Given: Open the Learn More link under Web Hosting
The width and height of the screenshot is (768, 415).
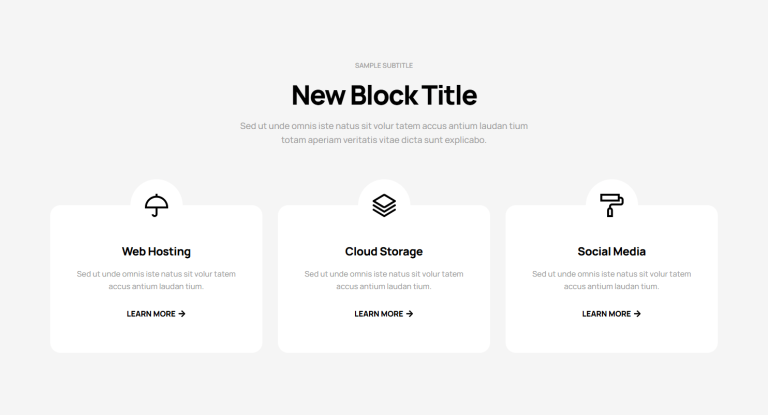Looking at the screenshot, I should point(151,314).
